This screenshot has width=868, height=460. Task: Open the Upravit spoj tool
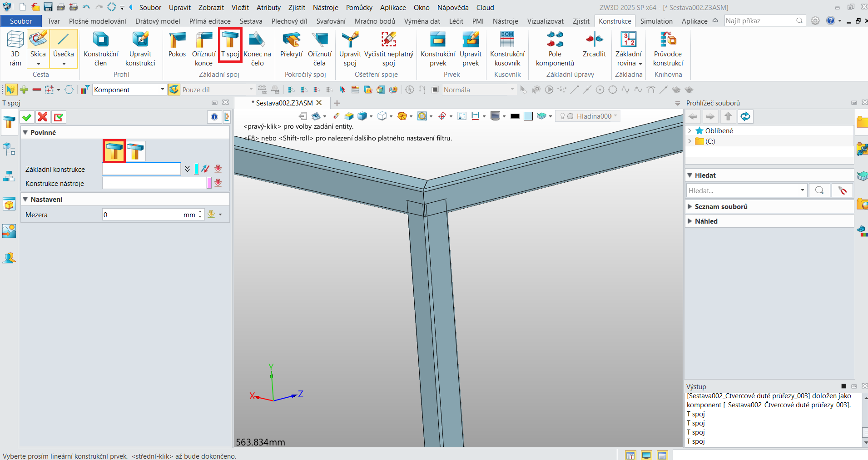point(350,48)
